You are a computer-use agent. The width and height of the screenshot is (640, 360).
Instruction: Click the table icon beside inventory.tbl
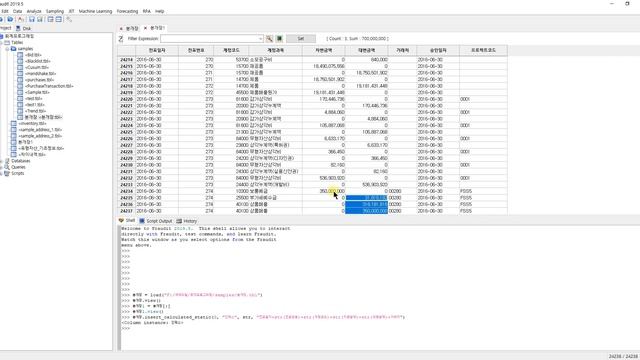(13, 123)
